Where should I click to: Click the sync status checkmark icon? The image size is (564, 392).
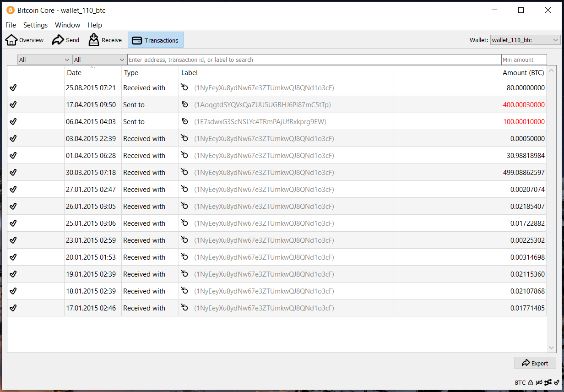(x=557, y=382)
